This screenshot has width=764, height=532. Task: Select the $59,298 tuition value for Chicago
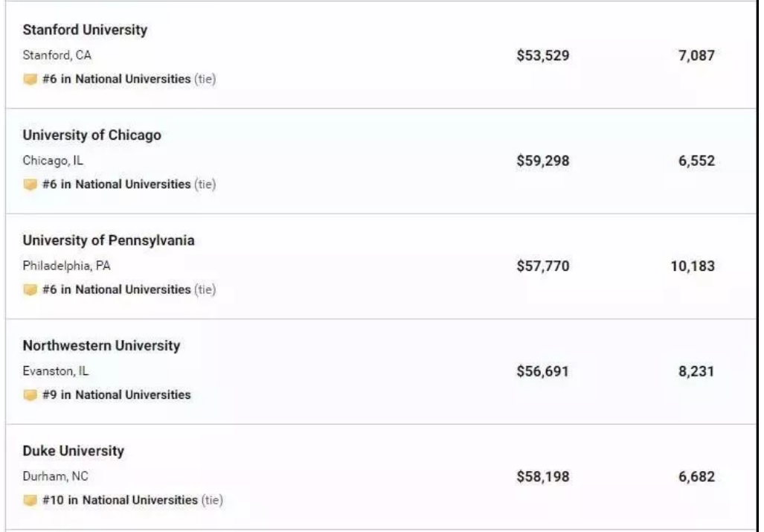tap(543, 161)
